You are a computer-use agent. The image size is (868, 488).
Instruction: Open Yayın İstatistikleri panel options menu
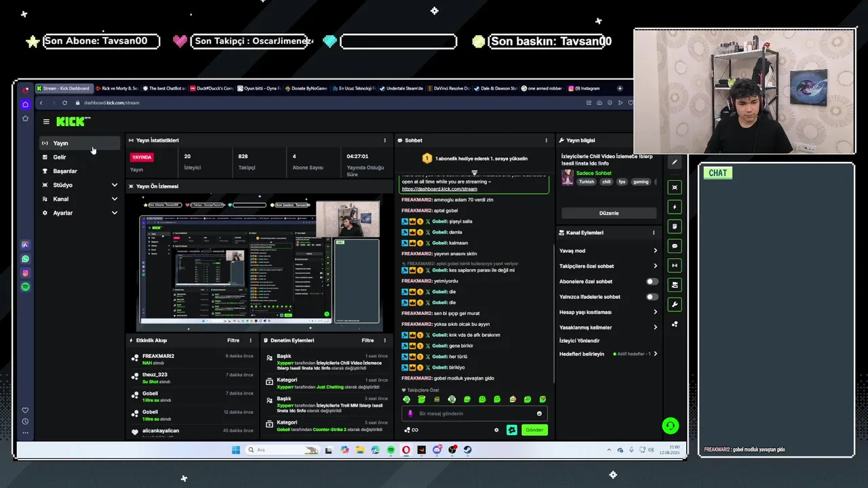(384, 140)
